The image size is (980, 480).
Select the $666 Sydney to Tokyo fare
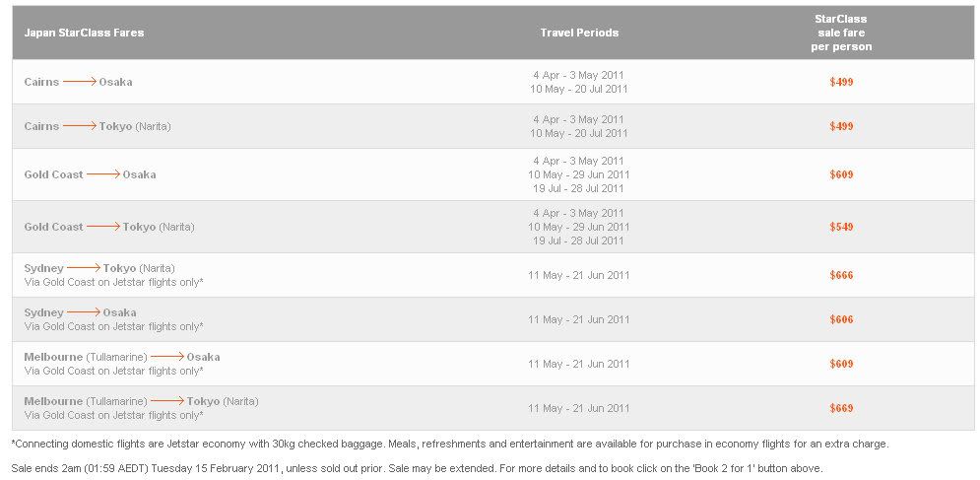pos(841,275)
